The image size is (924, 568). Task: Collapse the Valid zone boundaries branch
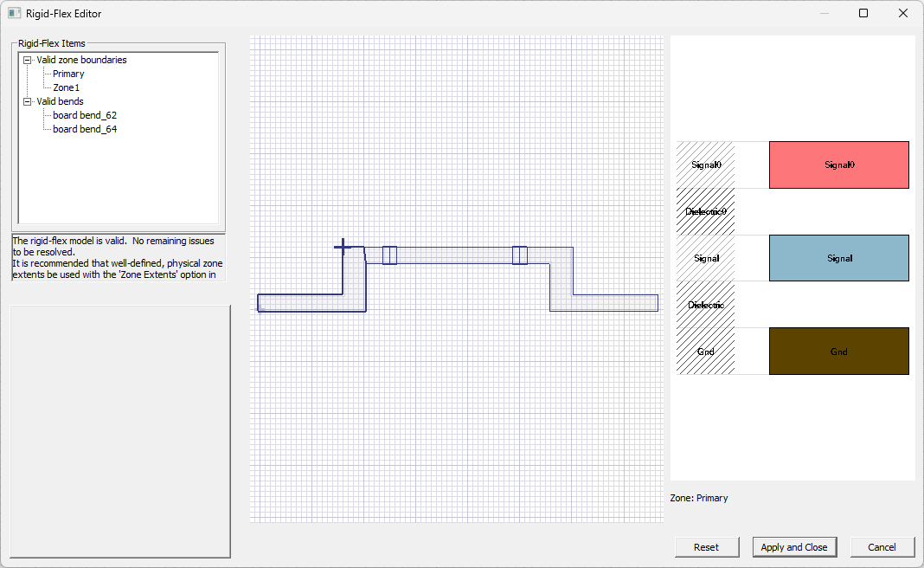pos(27,59)
